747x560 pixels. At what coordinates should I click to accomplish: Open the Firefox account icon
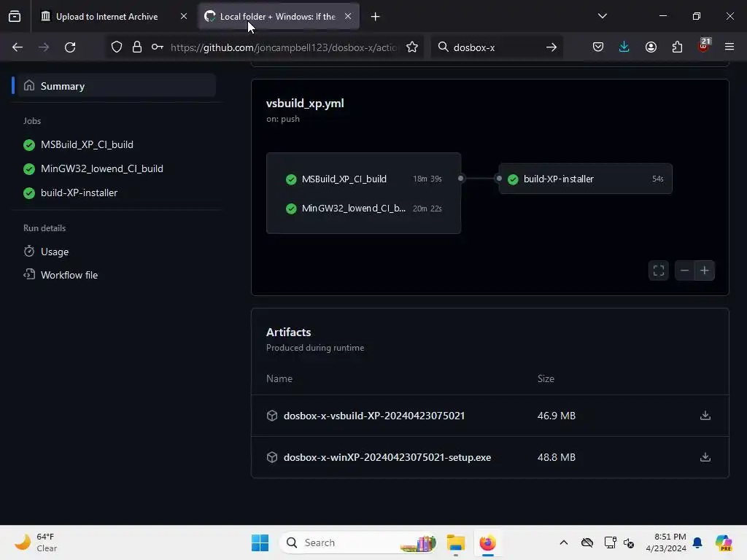click(651, 47)
